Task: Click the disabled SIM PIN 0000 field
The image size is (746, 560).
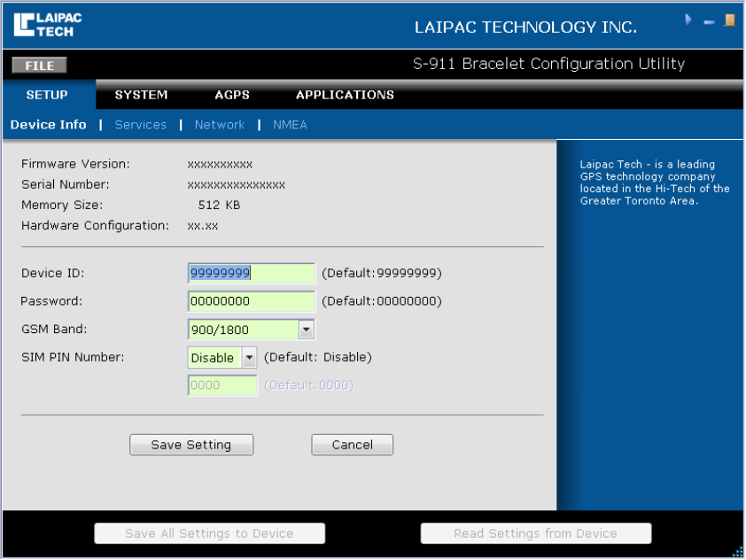Action: [x=222, y=385]
